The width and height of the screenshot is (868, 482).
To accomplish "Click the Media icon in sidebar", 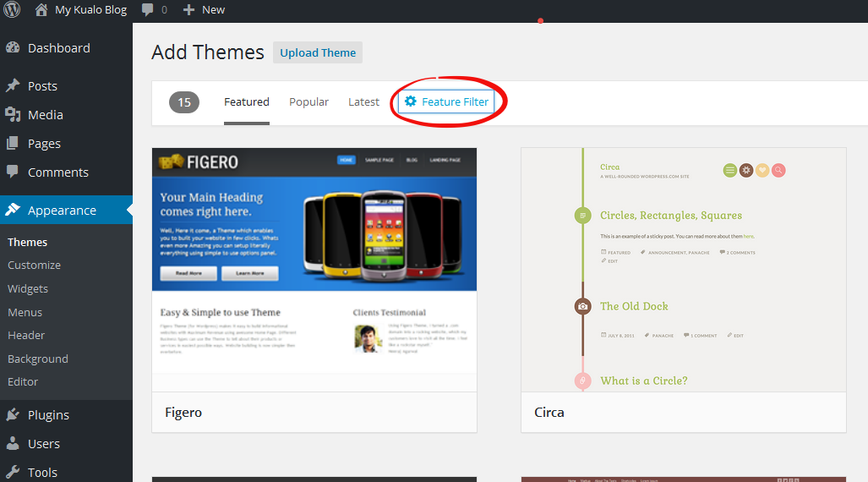I will 13,115.
